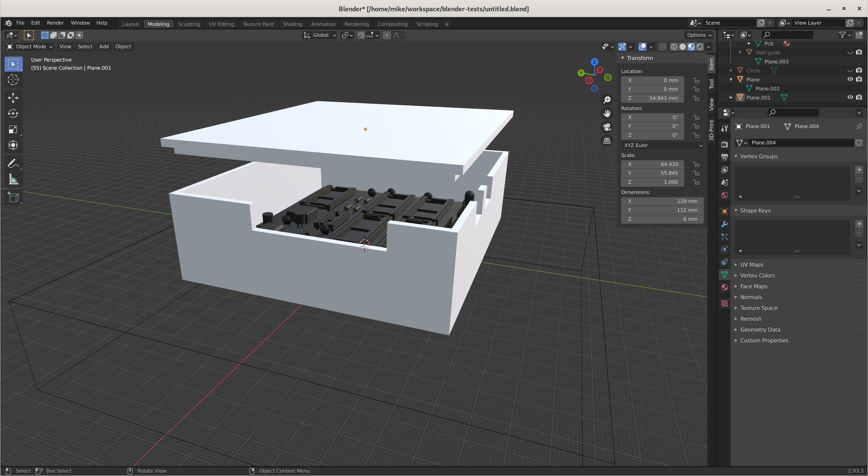Activate the Measure tool
Image resolution: width=868 pixels, height=476 pixels.
click(x=13, y=179)
